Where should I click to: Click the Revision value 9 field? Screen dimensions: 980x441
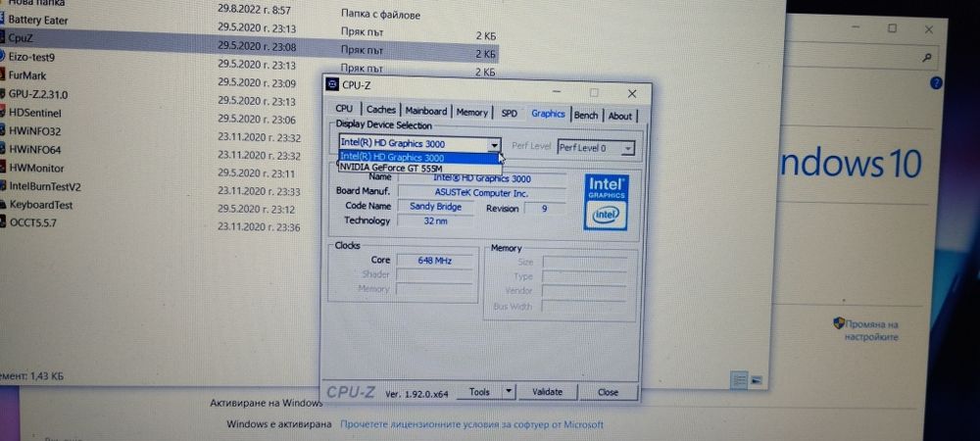(544, 209)
